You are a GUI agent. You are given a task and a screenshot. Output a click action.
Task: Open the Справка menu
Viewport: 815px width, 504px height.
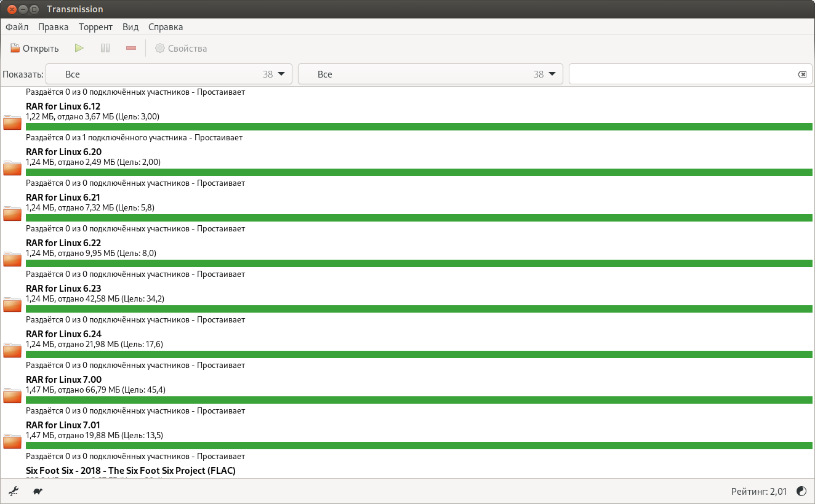pos(166,27)
